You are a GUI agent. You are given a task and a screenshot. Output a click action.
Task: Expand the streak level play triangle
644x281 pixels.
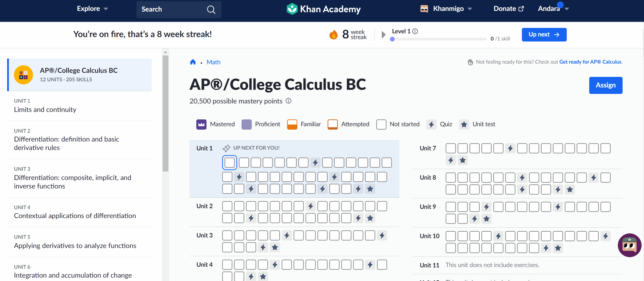tap(383, 34)
